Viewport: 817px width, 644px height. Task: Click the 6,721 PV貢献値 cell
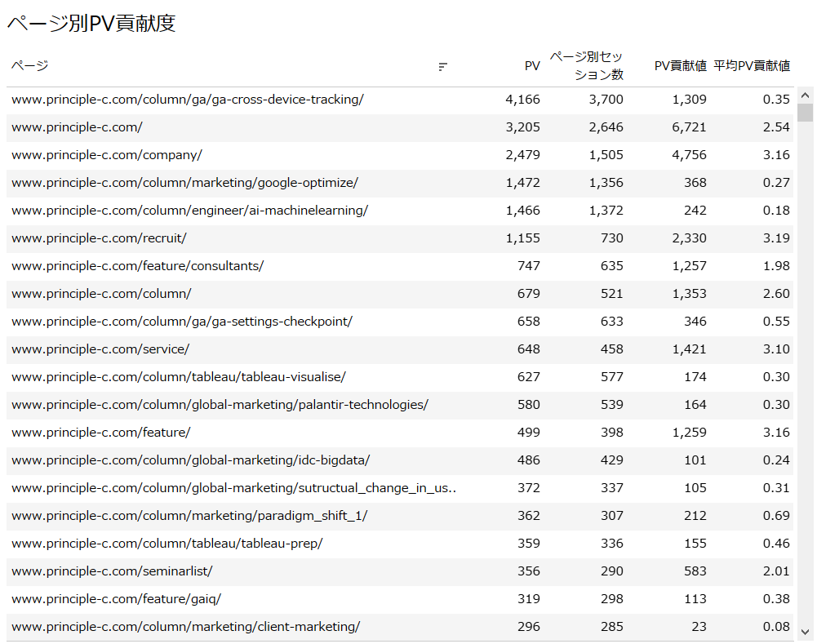(x=689, y=127)
